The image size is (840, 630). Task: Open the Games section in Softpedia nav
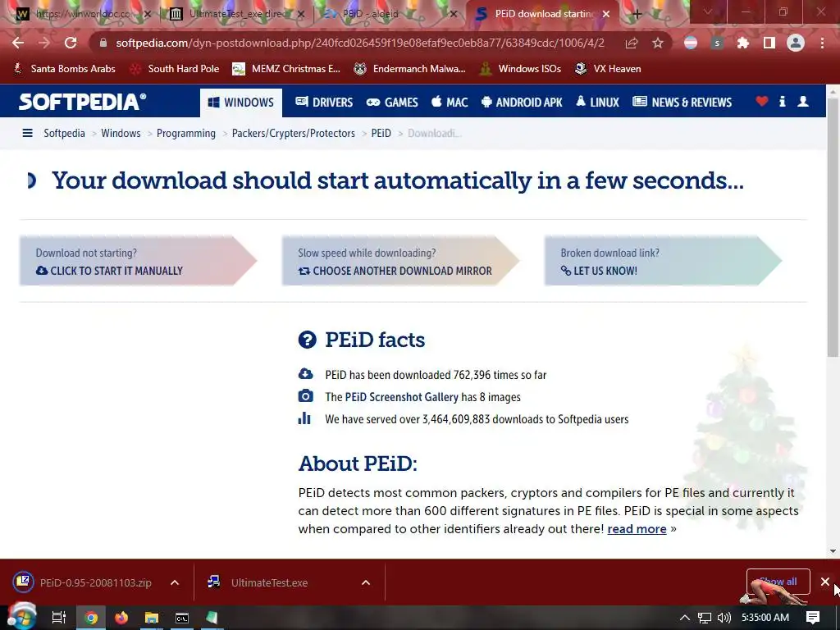(392, 103)
